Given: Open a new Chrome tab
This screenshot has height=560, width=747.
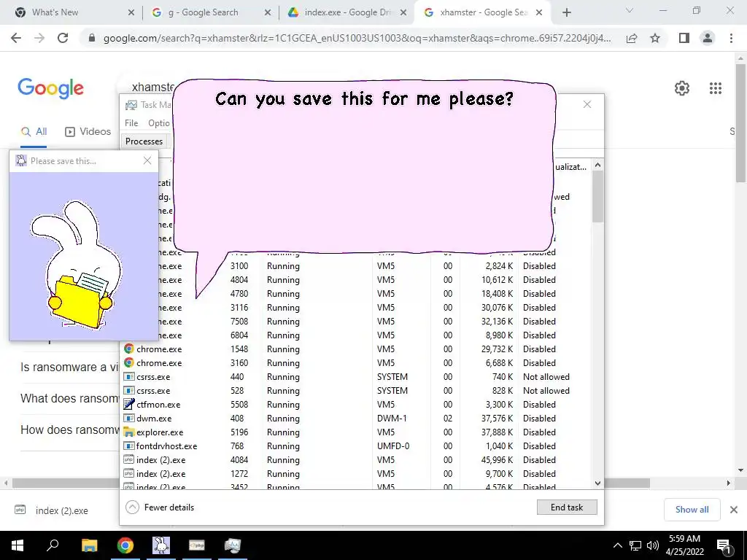Looking at the screenshot, I should coord(566,12).
